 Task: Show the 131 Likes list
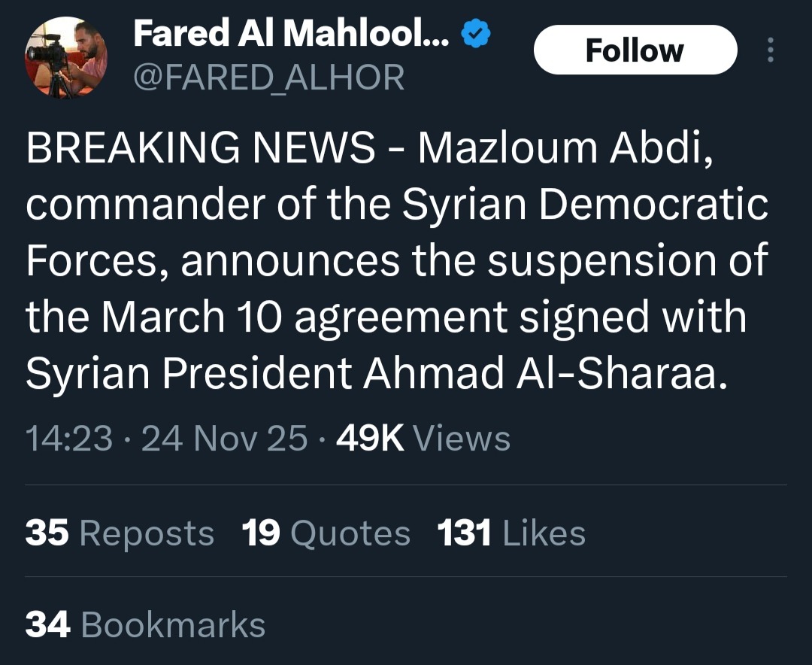pyautogui.click(x=511, y=533)
